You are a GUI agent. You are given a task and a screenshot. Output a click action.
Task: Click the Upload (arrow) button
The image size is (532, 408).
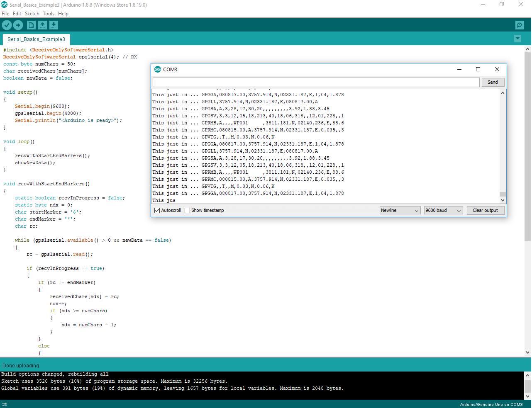tap(18, 25)
